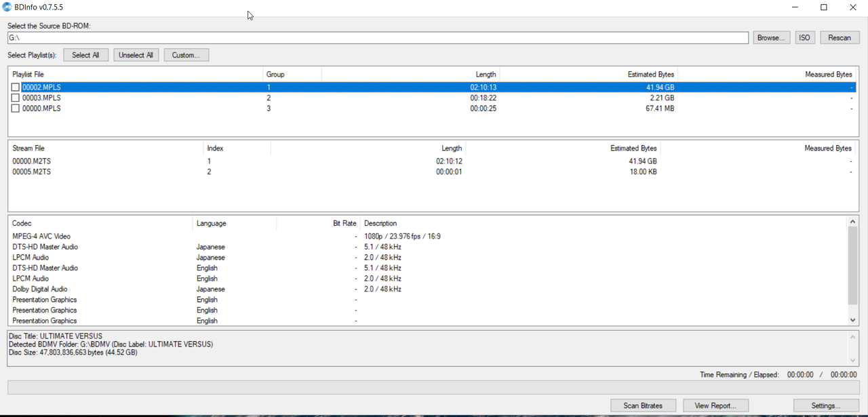The image size is (868, 417).
Task: Select the 00003.MPLS playlist row
Action: pos(433,98)
